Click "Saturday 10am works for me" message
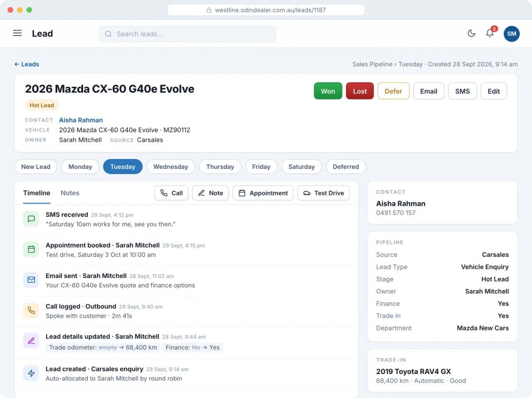Viewport: 532px width, 398px height. click(x=111, y=224)
